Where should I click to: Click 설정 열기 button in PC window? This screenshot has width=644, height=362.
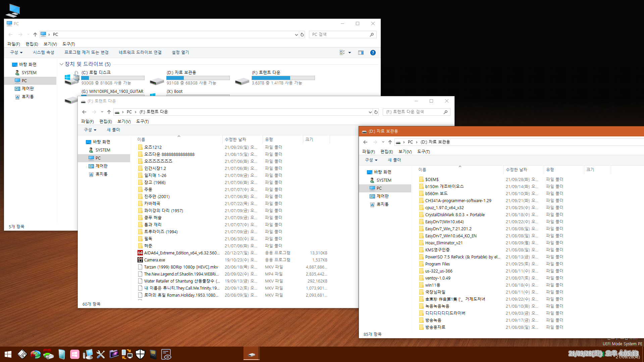click(180, 52)
